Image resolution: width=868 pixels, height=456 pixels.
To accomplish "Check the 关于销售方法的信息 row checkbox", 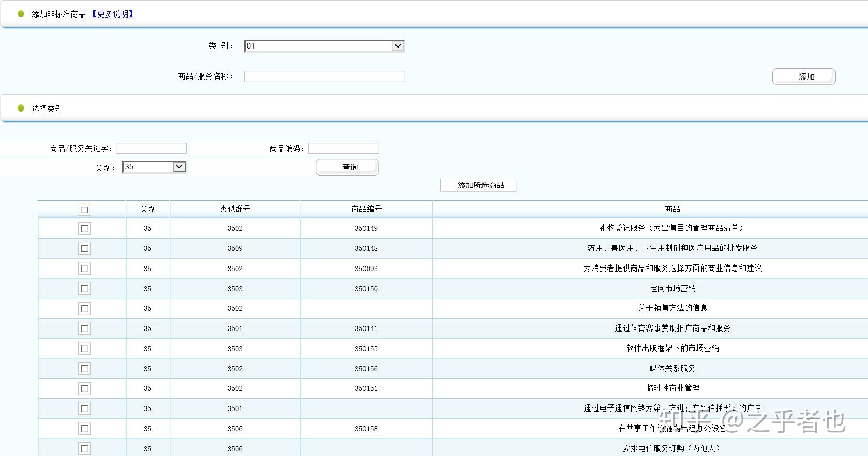I will click(84, 309).
